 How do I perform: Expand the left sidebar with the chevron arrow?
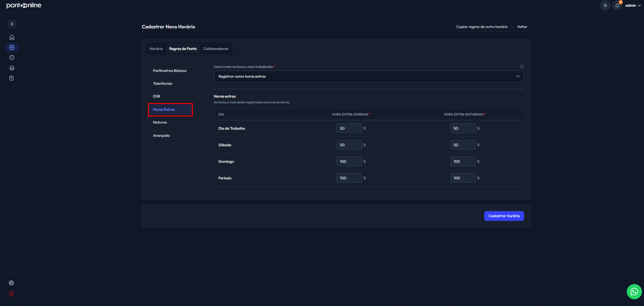point(12,24)
